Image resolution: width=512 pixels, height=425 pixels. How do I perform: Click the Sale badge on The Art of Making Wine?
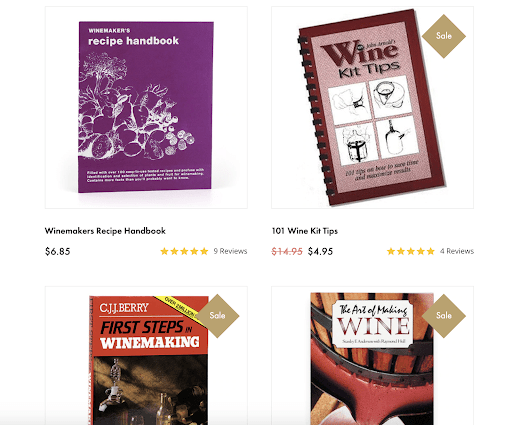click(444, 316)
